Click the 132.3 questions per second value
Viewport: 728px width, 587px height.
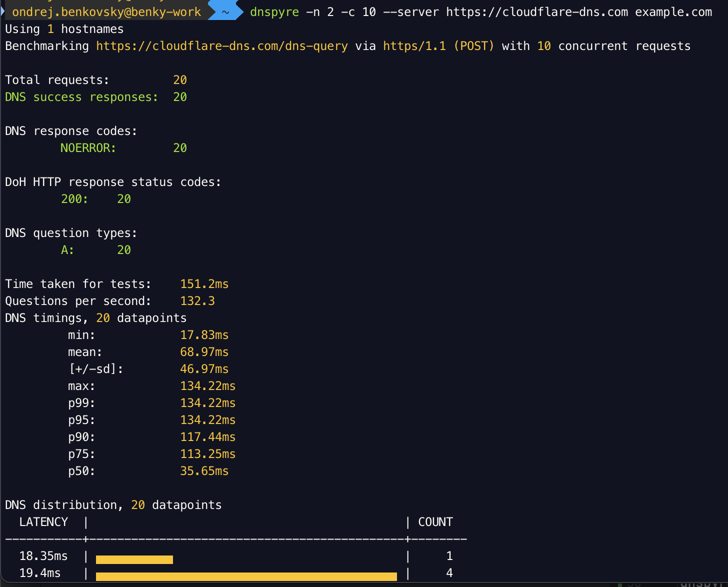[x=197, y=301]
